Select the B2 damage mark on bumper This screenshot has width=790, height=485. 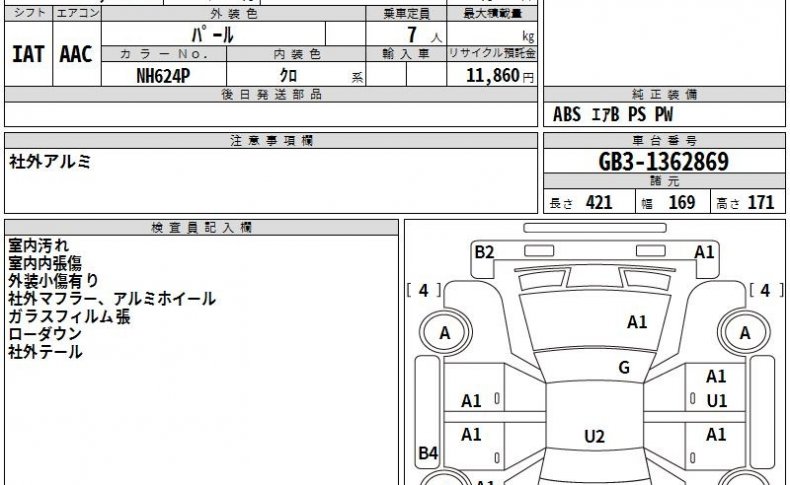484,252
